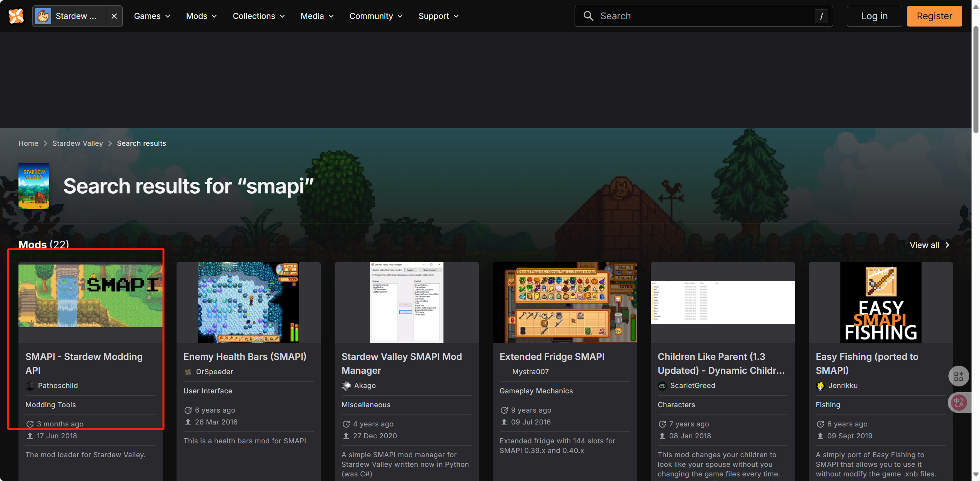980x481 pixels.
Task: Open Stardew Valley SMAPI Mod Manager title
Action: [x=402, y=363]
